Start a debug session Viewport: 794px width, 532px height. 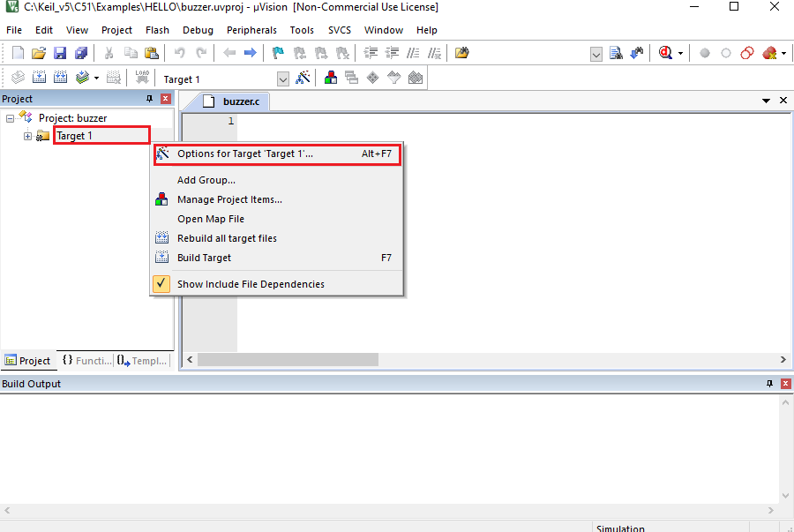click(x=664, y=53)
